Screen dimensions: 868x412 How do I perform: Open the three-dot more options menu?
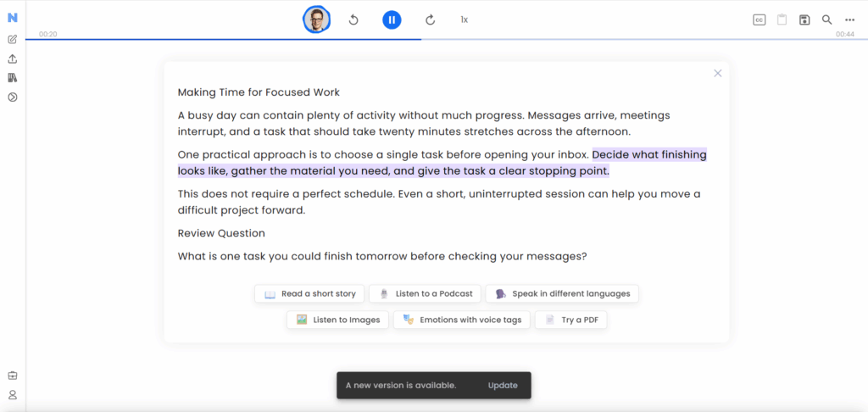pos(849,20)
